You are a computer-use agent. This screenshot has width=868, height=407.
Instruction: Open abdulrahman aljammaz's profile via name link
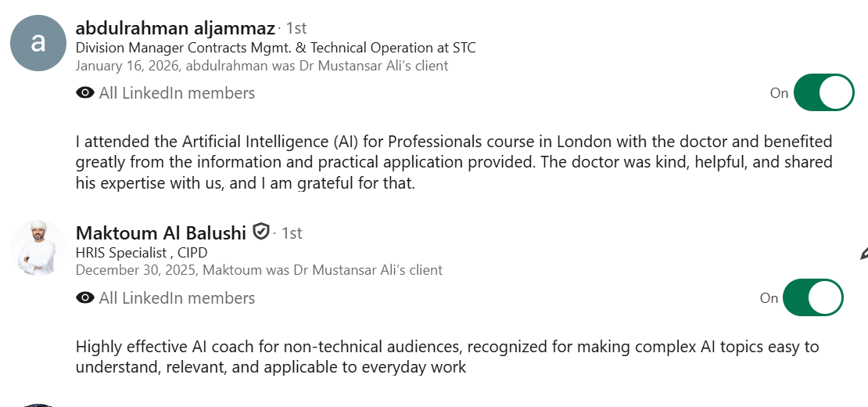coord(175,28)
